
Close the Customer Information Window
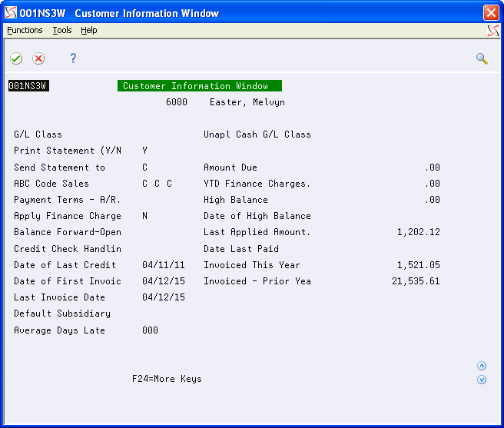(x=491, y=13)
